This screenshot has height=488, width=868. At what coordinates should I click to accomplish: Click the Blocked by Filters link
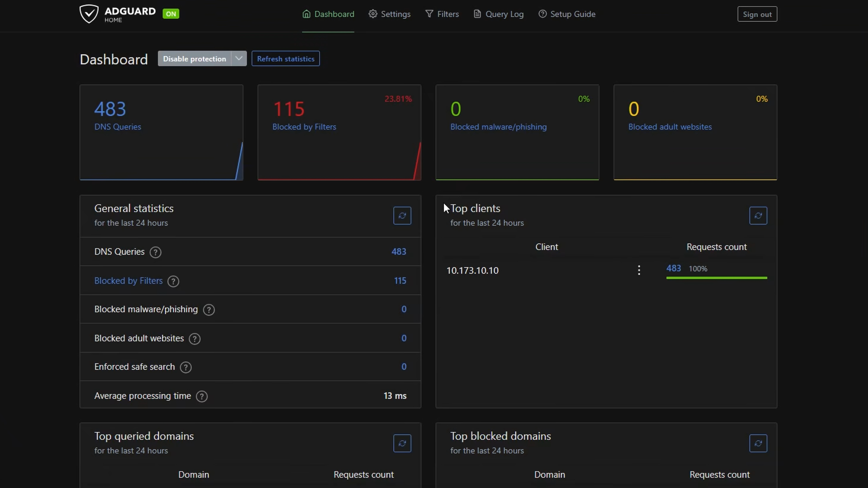point(128,281)
